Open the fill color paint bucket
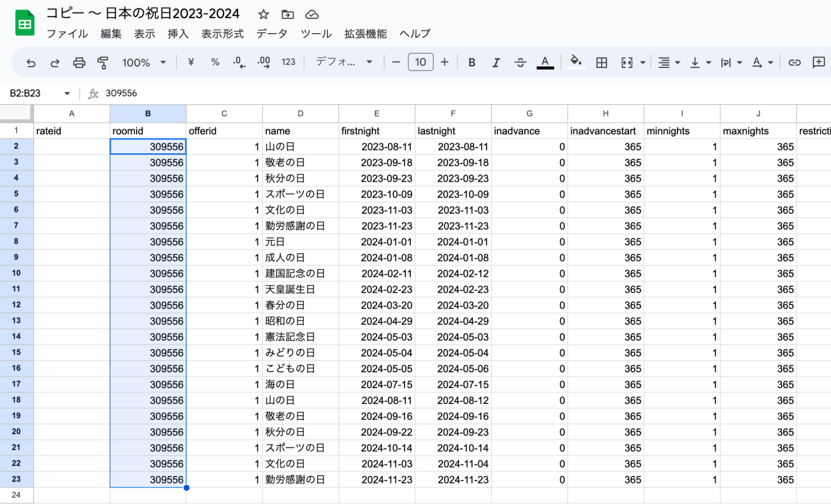 pos(575,62)
